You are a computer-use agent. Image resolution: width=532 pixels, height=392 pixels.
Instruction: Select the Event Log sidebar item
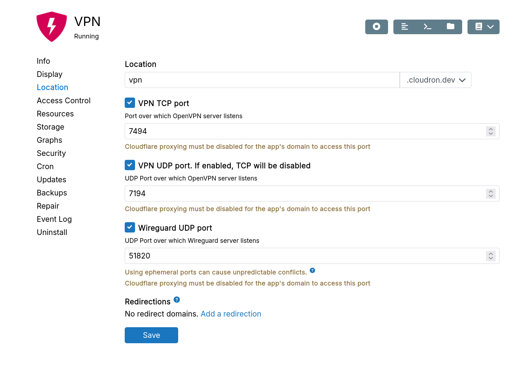coord(55,219)
